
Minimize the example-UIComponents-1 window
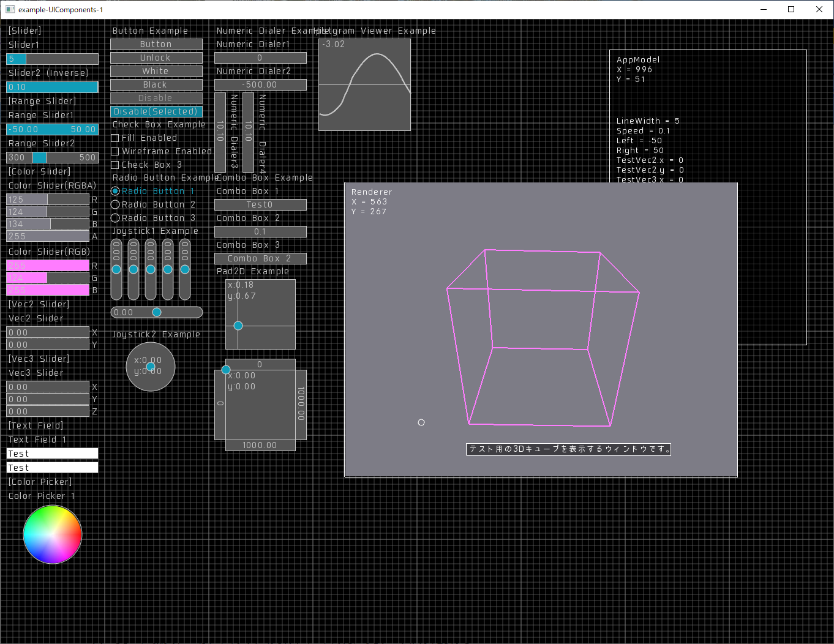tap(764, 9)
